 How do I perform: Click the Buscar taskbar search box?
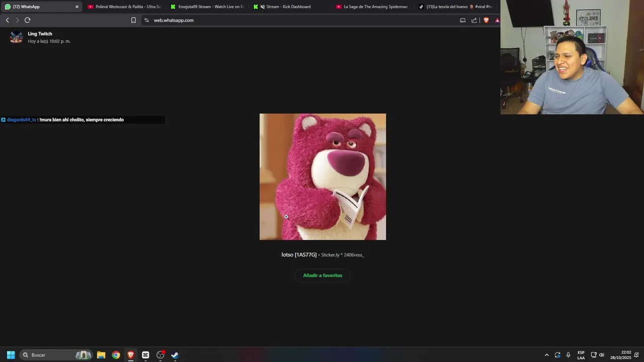click(x=56, y=355)
